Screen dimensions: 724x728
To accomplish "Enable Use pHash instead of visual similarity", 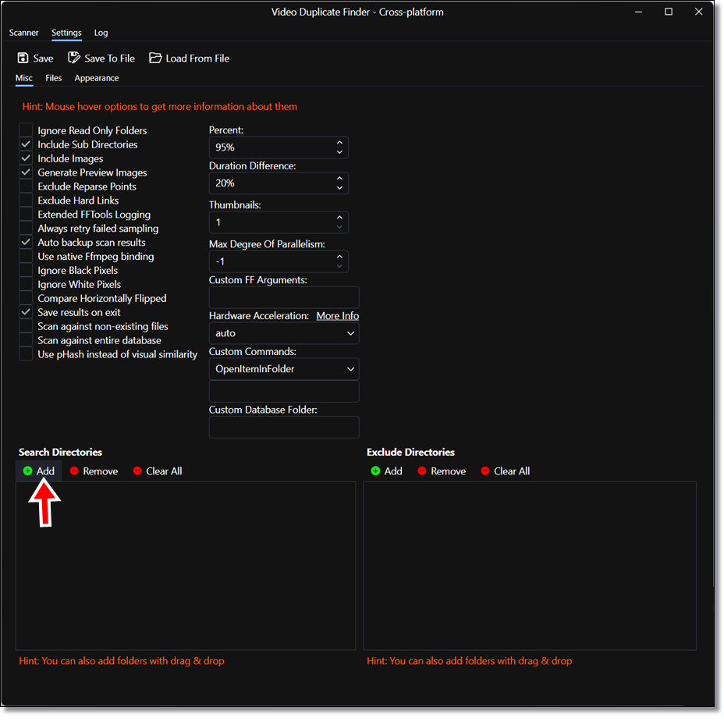I will pyautogui.click(x=26, y=354).
